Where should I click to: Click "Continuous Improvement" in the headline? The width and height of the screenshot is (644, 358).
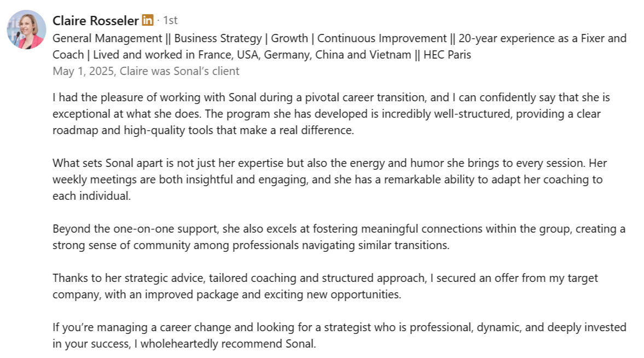click(382, 38)
